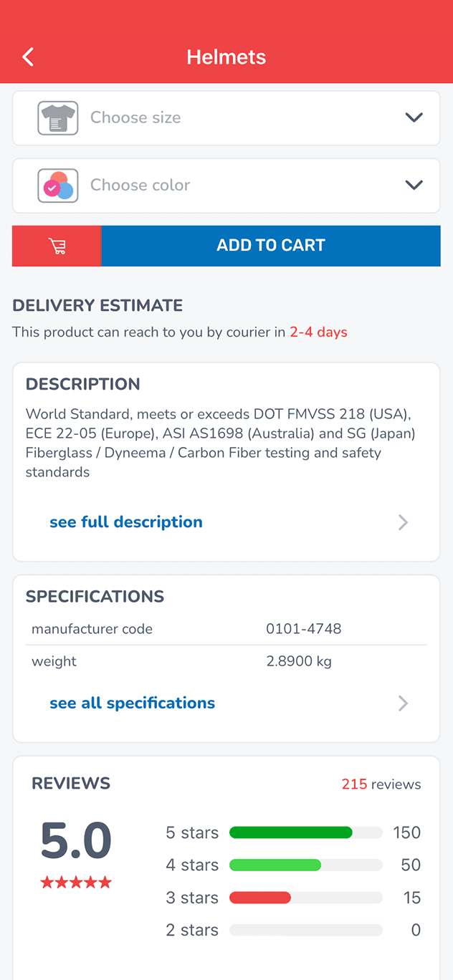The image size is (453, 980).
Task: Click the chevron beside all specifications
Action: [x=403, y=703]
